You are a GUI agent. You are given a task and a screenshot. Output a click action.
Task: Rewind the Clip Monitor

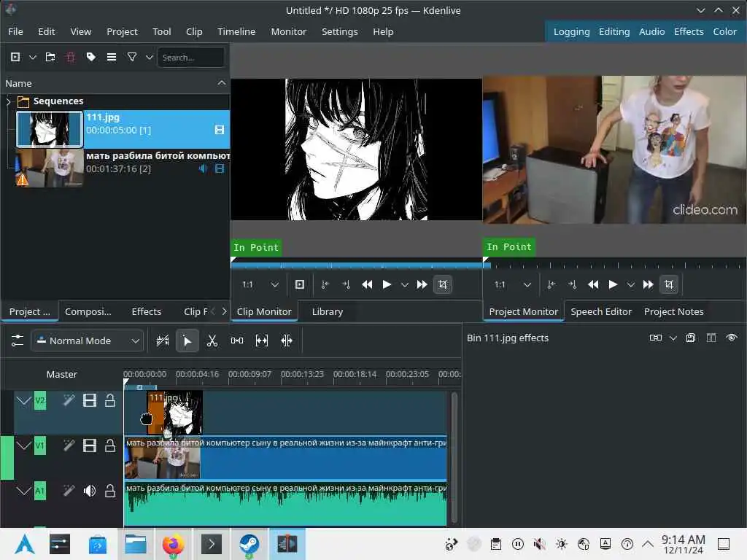[x=367, y=284]
